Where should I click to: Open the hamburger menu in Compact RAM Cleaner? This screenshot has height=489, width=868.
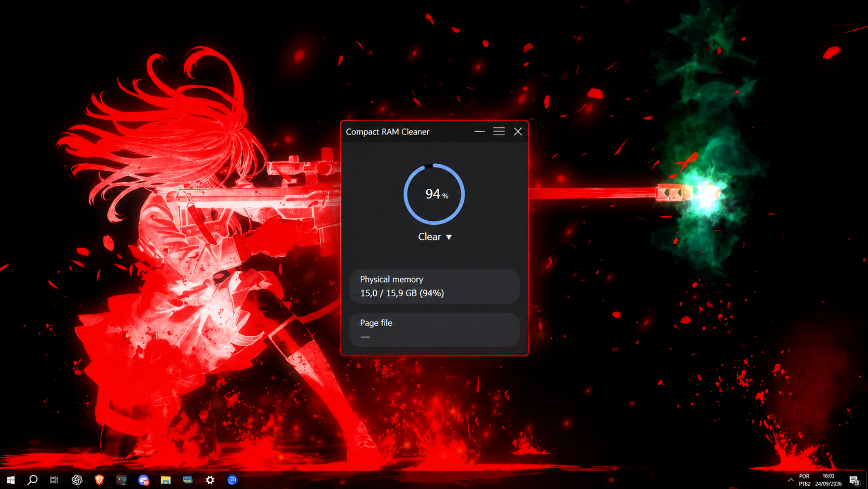click(x=499, y=131)
